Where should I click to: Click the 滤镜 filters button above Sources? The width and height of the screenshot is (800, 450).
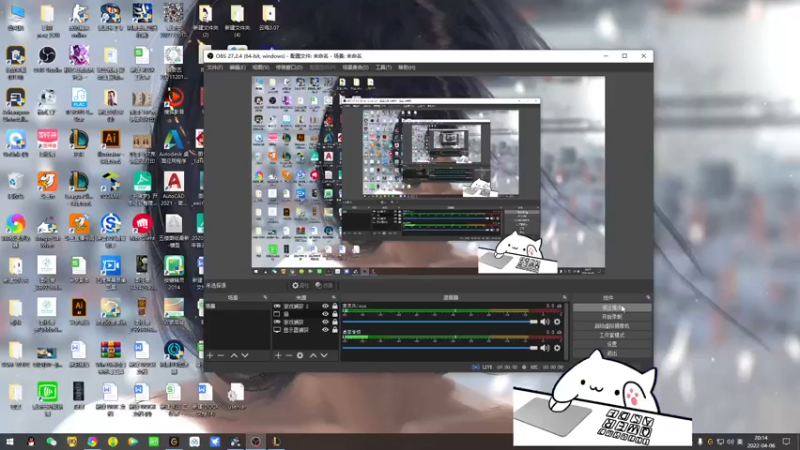coord(324,285)
